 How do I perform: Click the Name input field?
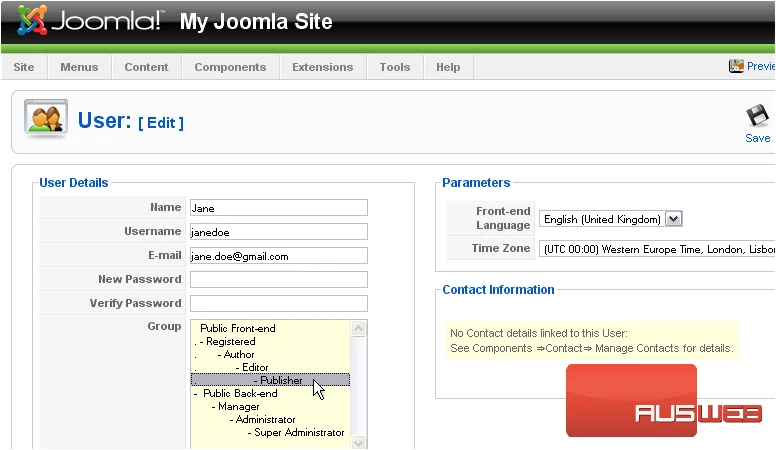279,208
